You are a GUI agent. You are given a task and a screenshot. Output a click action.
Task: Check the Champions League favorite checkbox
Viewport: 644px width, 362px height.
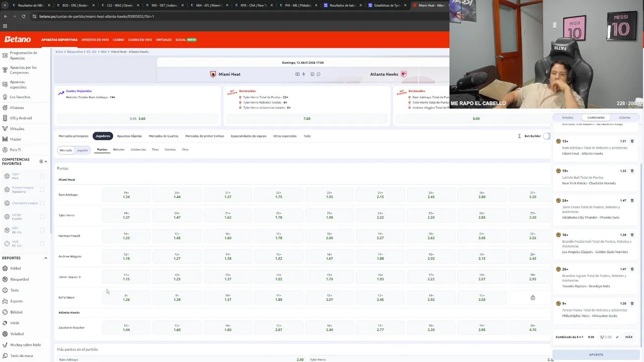coord(42,203)
